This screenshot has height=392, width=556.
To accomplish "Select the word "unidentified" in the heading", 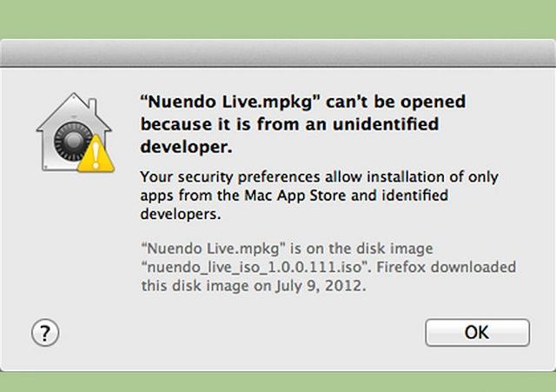I will coord(386,124).
